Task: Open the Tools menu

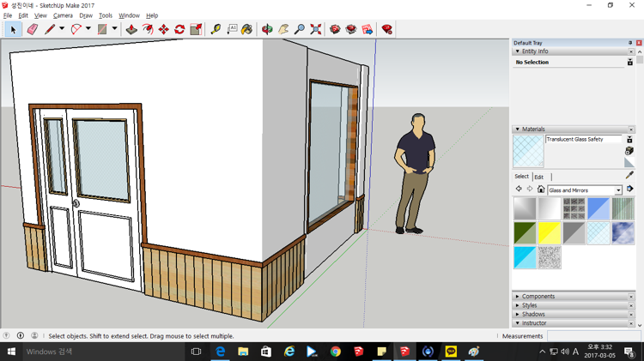Action: pyautogui.click(x=105, y=15)
